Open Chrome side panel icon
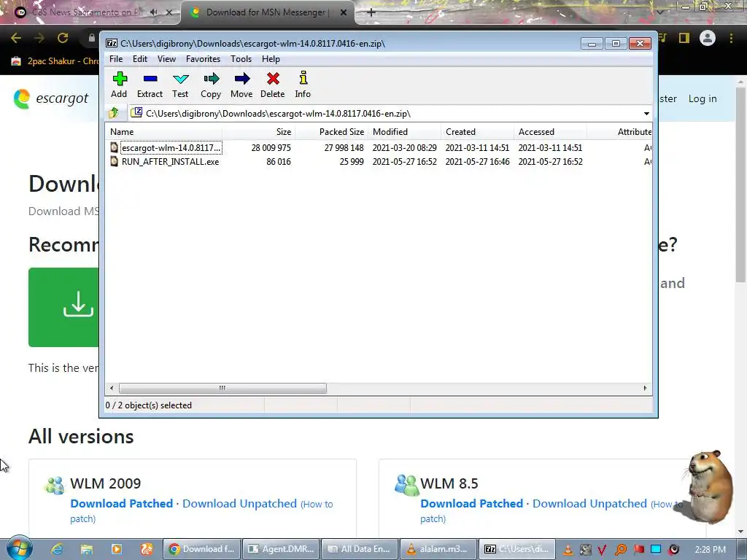 click(684, 38)
